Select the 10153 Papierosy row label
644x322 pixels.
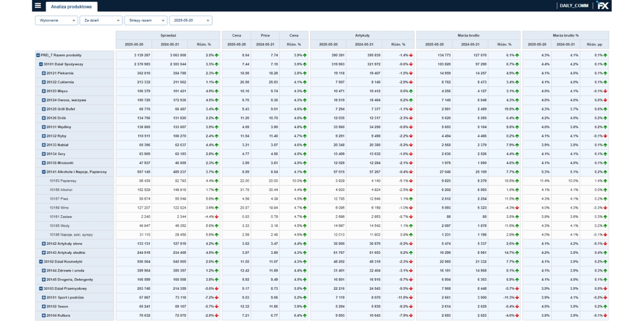63,181
